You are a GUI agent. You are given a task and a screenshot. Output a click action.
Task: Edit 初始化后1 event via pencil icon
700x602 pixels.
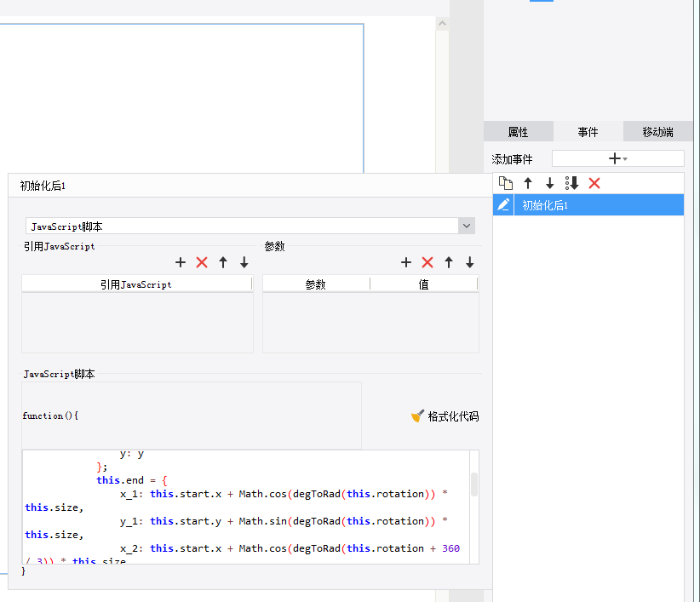503,205
